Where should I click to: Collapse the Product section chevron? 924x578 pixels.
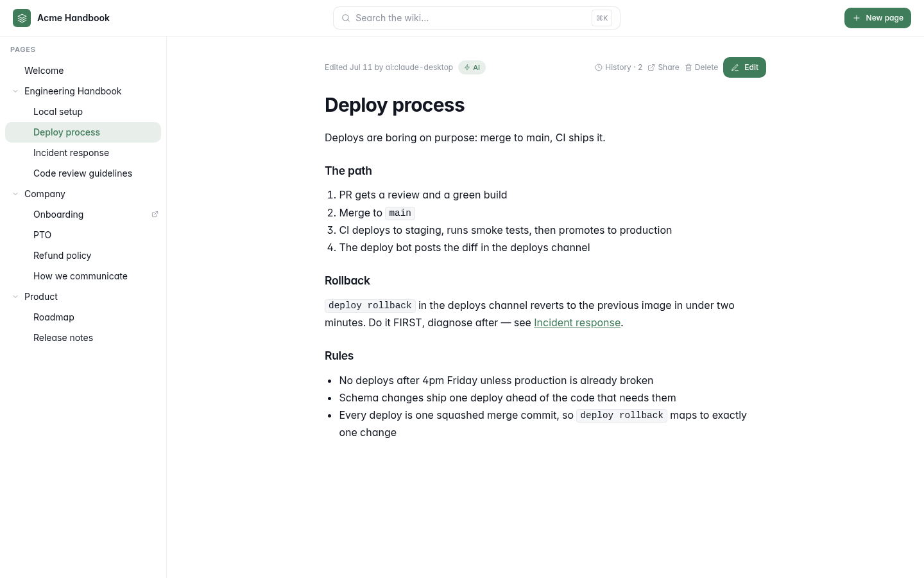tap(15, 297)
